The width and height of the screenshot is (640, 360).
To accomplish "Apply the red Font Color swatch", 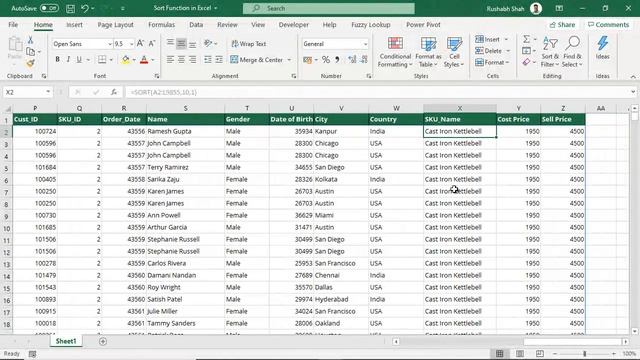I will pyautogui.click(x=144, y=60).
